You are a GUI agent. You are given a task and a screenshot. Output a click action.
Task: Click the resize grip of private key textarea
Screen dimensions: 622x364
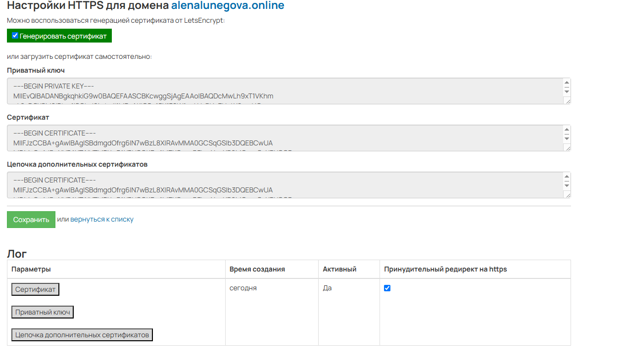(x=567, y=100)
